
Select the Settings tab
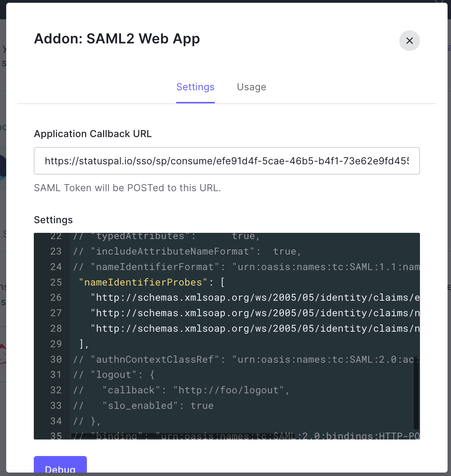click(x=195, y=87)
